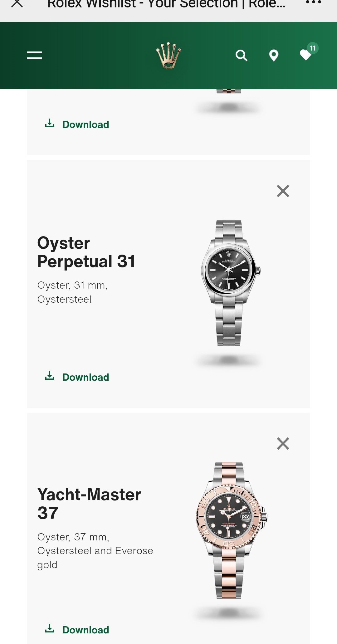Open wishlist heart icon with 11 badge
The height and width of the screenshot is (644, 337).
[x=308, y=52]
